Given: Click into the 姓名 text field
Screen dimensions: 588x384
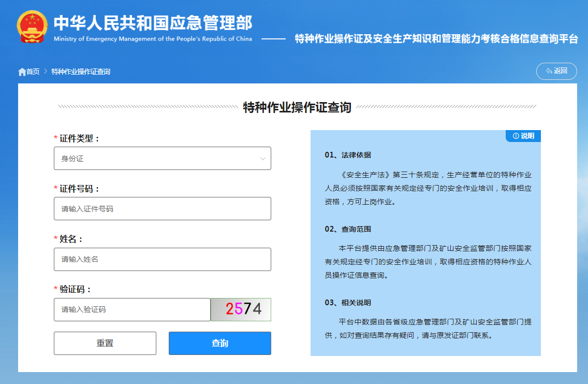Looking at the screenshot, I should click(162, 259).
